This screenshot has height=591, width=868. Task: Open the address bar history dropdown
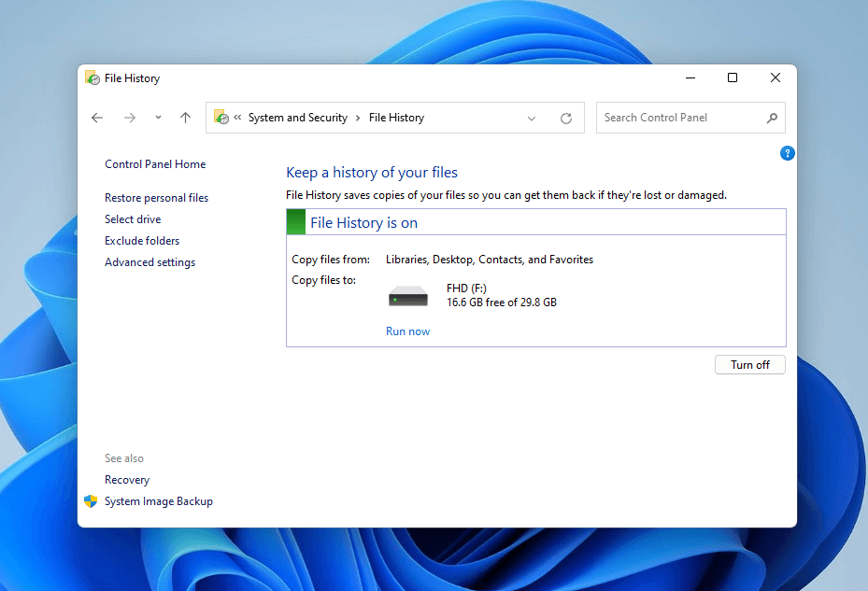532,118
